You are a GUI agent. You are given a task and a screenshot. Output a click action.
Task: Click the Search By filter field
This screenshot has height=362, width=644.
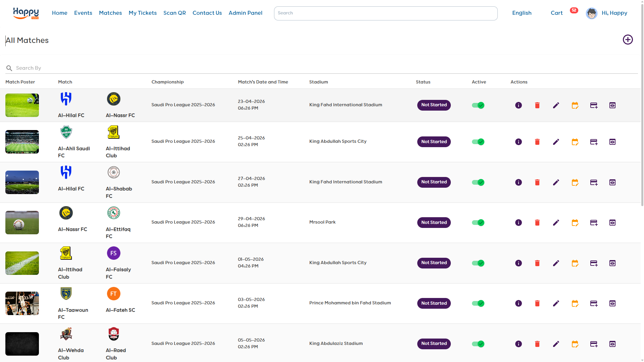point(201,68)
